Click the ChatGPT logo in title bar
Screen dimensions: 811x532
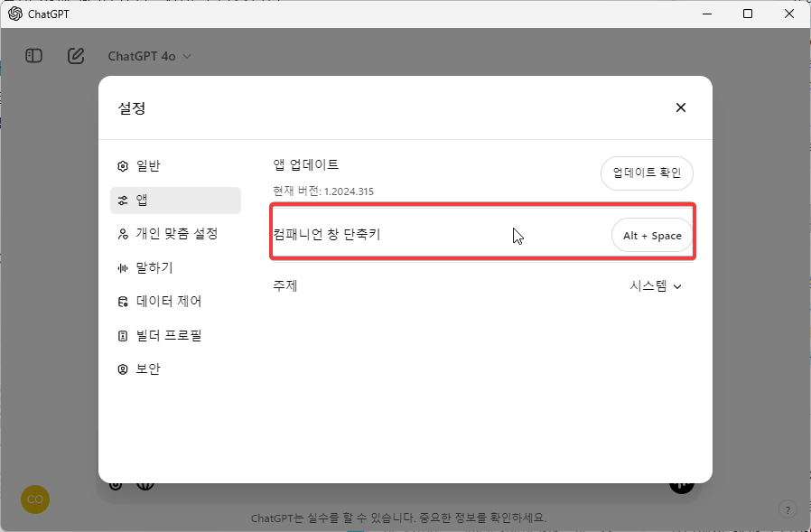pos(16,14)
